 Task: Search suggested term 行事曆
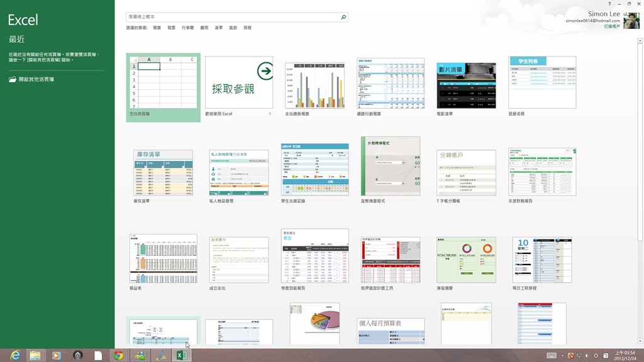(187, 28)
